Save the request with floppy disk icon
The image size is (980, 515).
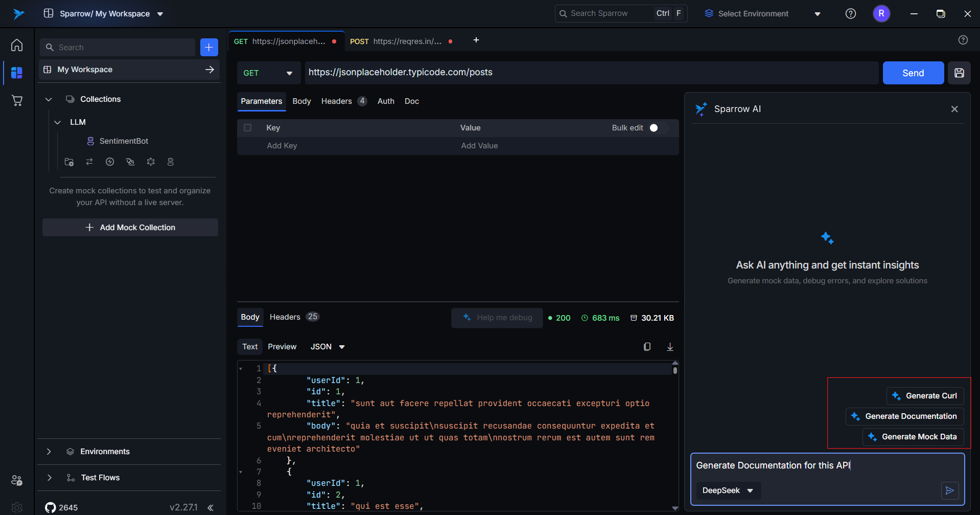tap(959, 73)
